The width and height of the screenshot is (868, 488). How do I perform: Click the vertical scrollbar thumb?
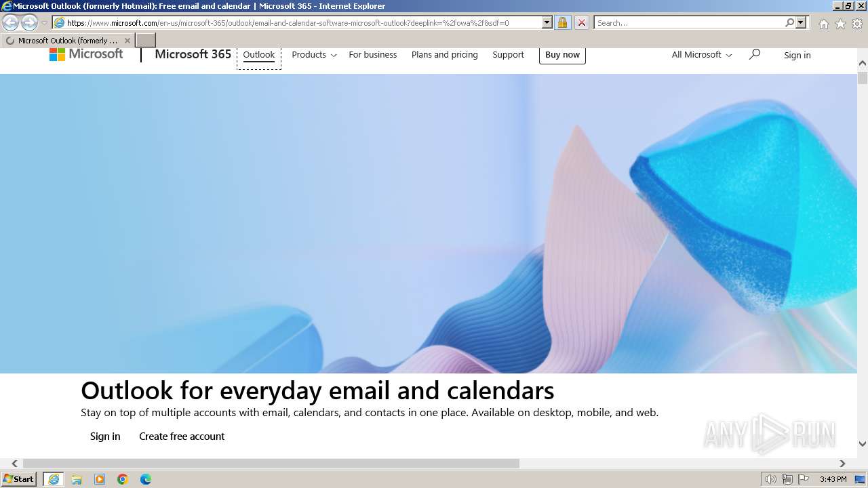(x=863, y=77)
